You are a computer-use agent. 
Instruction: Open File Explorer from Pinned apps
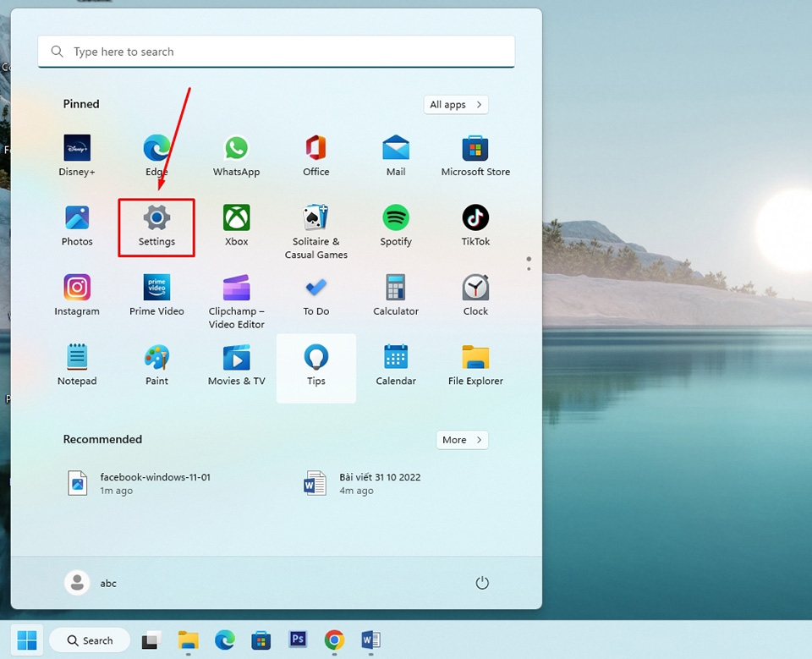475,365
